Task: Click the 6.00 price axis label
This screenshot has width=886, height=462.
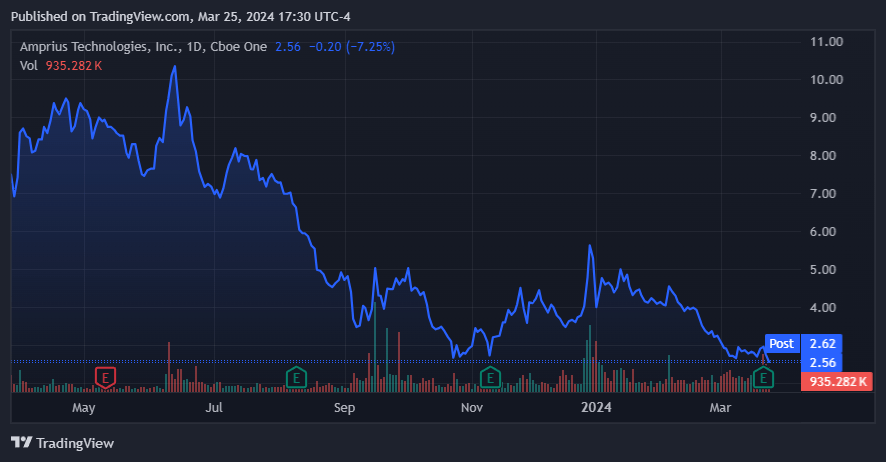Action: coord(823,232)
